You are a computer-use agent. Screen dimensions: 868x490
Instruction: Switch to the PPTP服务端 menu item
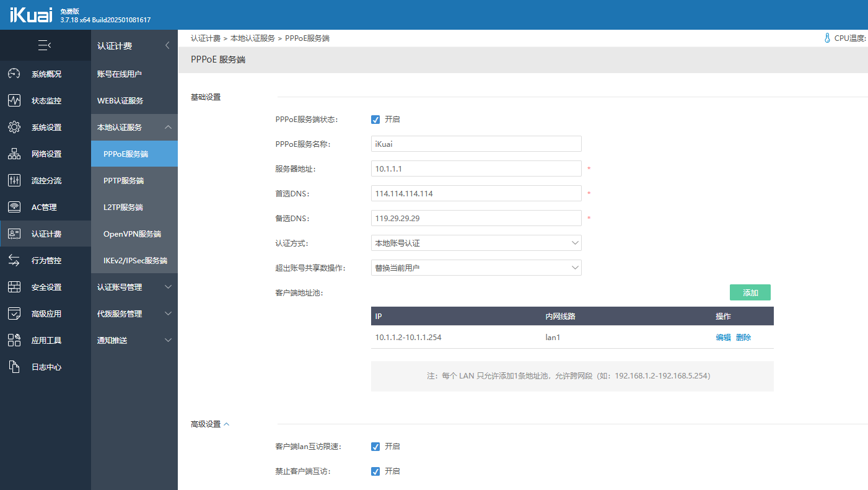[123, 181]
